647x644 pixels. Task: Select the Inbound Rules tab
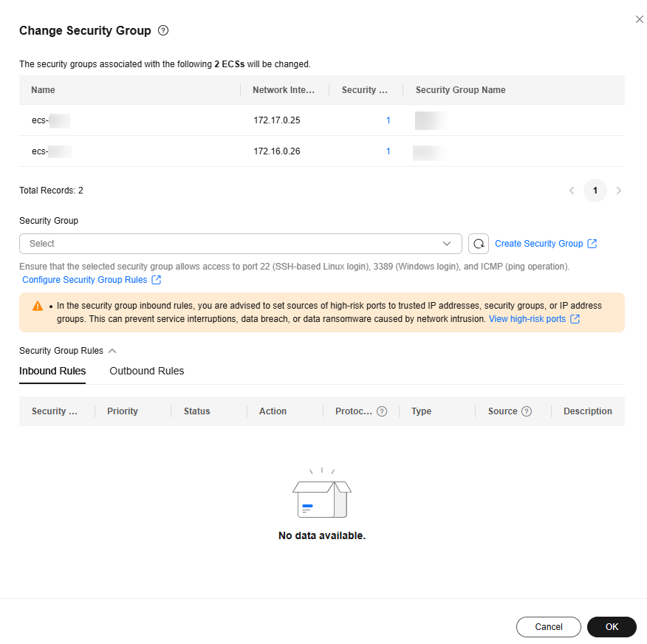coord(52,371)
